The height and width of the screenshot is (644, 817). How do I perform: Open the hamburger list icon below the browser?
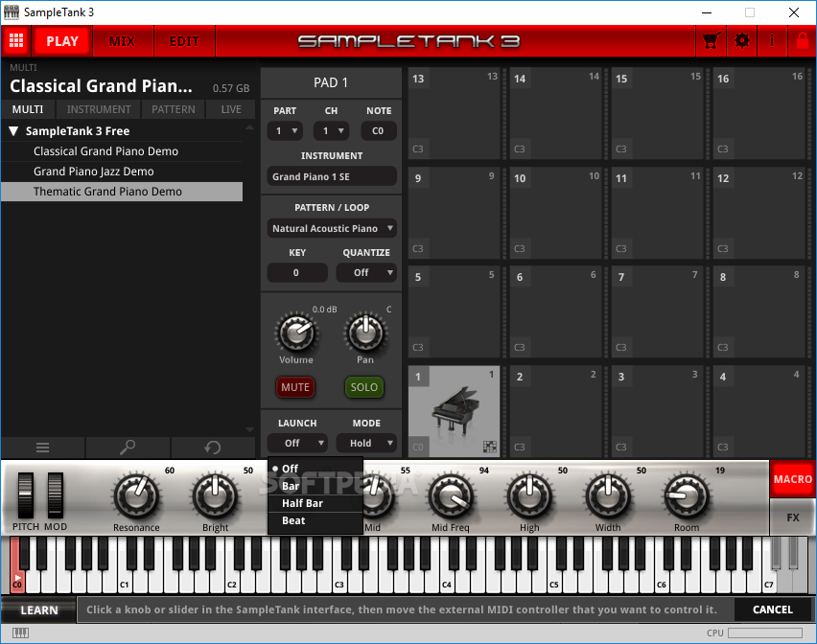(40, 448)
